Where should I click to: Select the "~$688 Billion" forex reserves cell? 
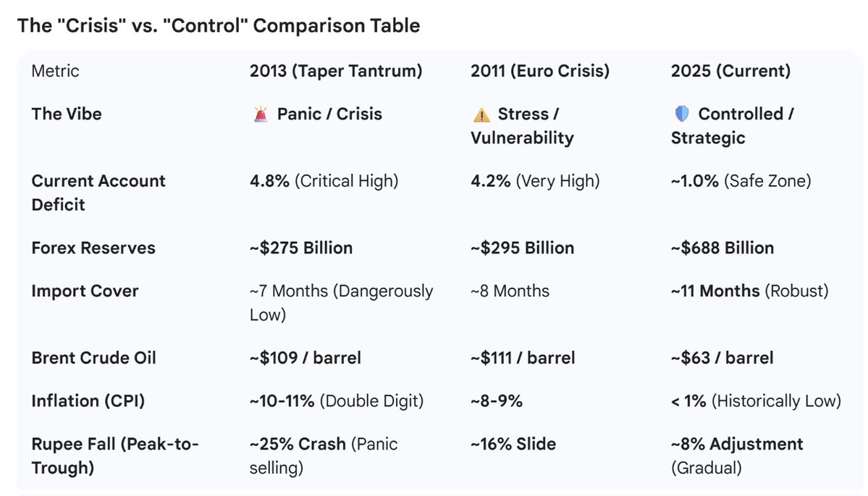[722, 248]
